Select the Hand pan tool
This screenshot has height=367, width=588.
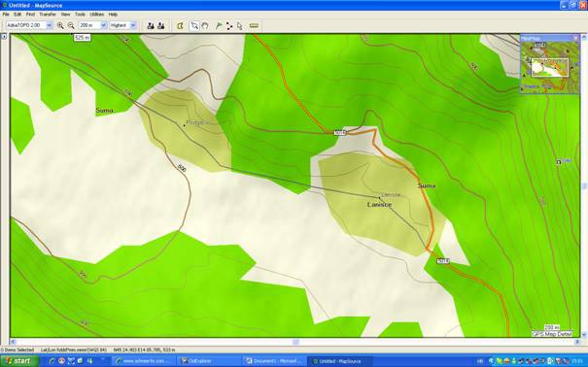coord(205,25)
